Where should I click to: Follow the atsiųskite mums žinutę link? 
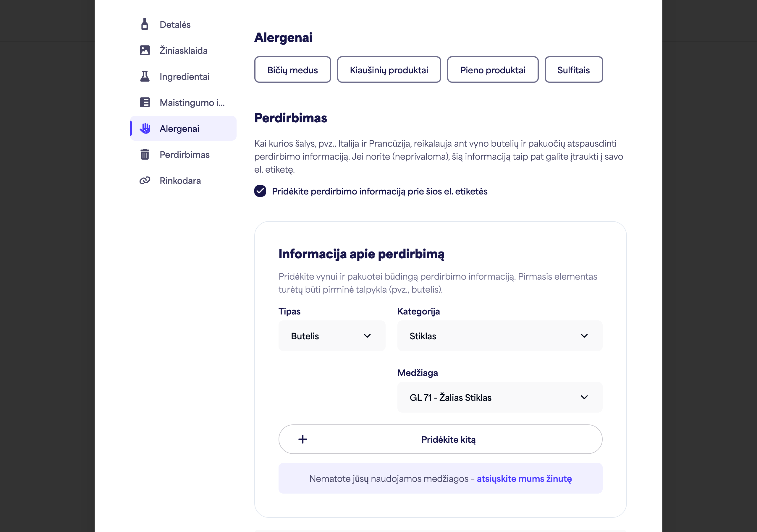pyautogui.click(x=524, y=478)
